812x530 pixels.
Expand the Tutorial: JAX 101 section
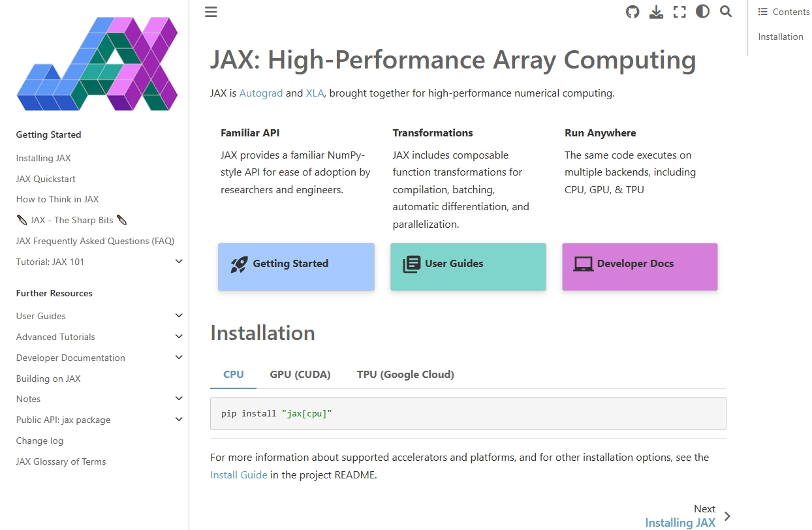pos(179,262)
